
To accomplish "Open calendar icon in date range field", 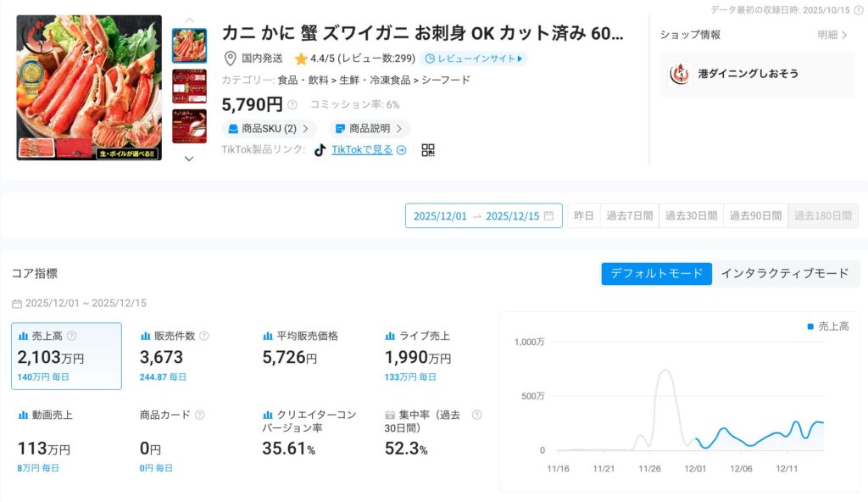I will point(548,216).
